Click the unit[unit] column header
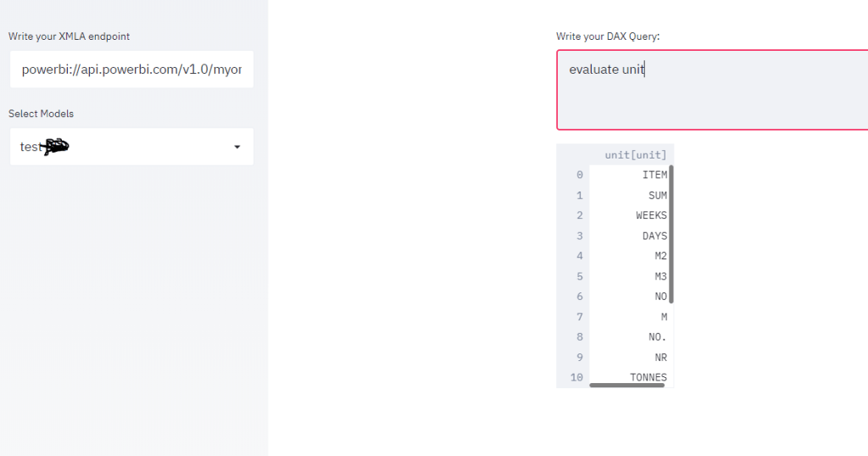 635,154
